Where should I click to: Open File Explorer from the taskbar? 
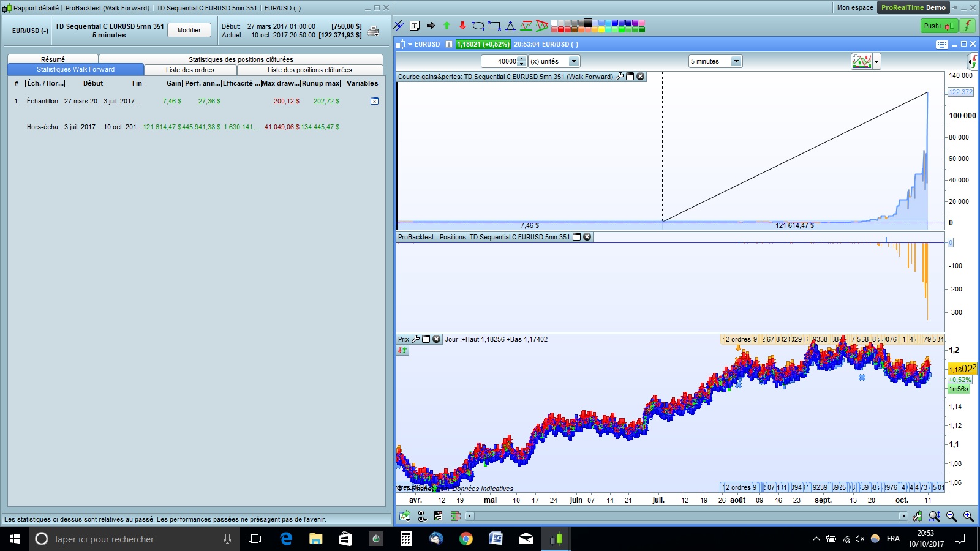coord(315,539)
